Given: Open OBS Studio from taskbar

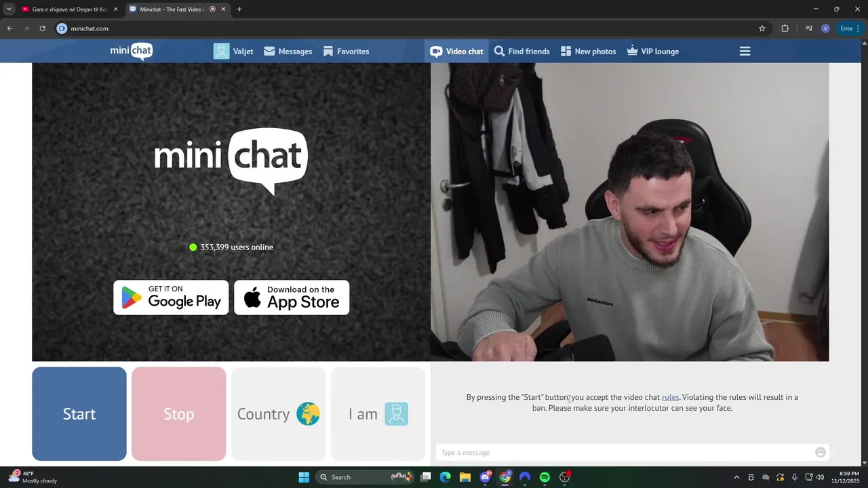Looking at the screenshot, I should (565, 477).
